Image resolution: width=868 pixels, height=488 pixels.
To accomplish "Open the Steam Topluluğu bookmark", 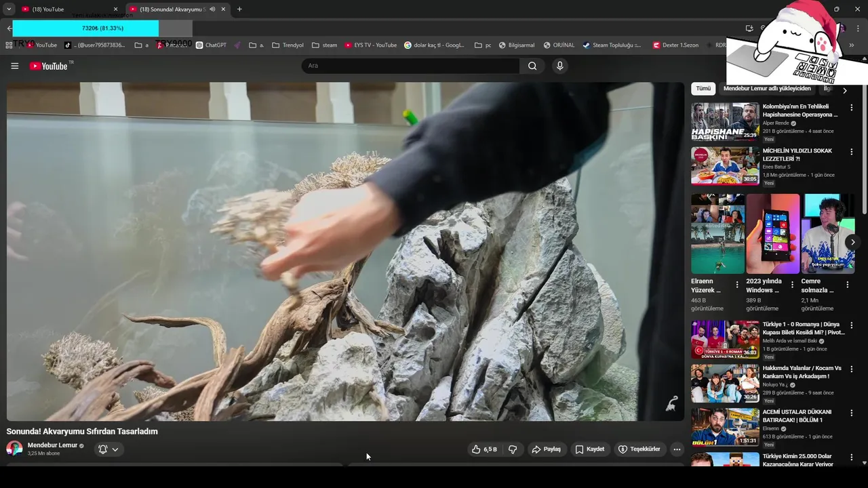I will tap(611, 45).
